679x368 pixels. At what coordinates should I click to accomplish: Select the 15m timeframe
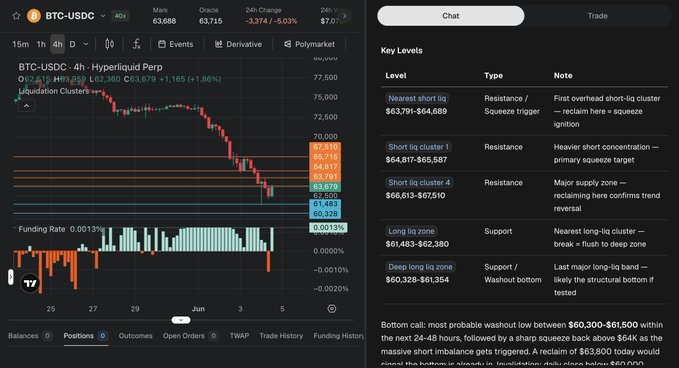click(20, 44)
